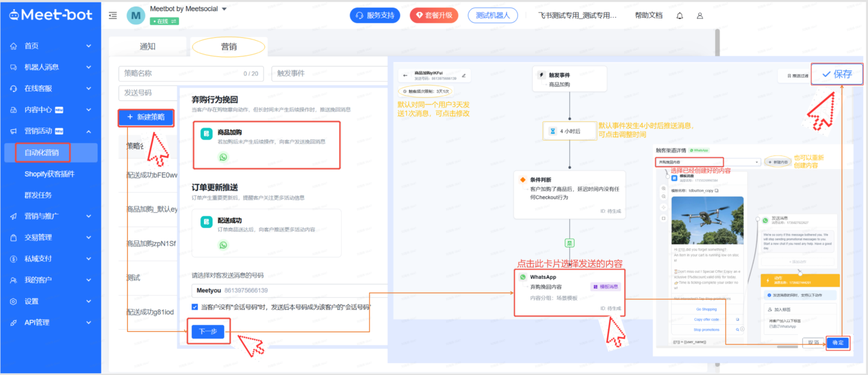
Task: Click the drone image thumbnail in template
Action: click(x=707, y=220)
